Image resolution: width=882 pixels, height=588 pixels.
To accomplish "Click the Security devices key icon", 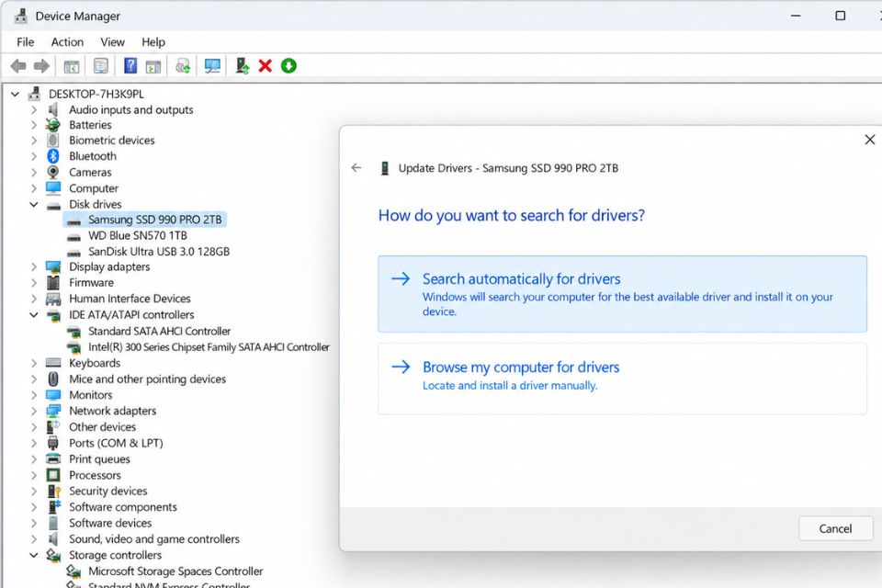I will point(53,491).
